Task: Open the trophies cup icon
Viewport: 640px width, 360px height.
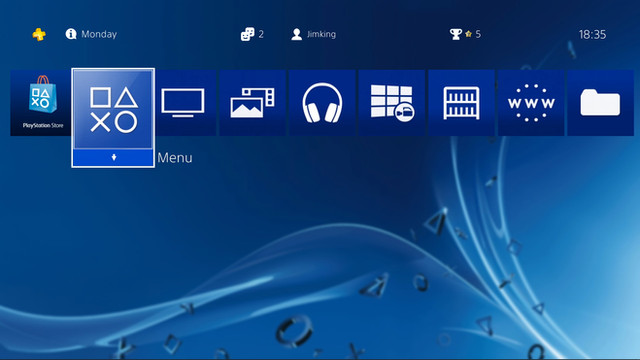Action: (x=456, y=34)
